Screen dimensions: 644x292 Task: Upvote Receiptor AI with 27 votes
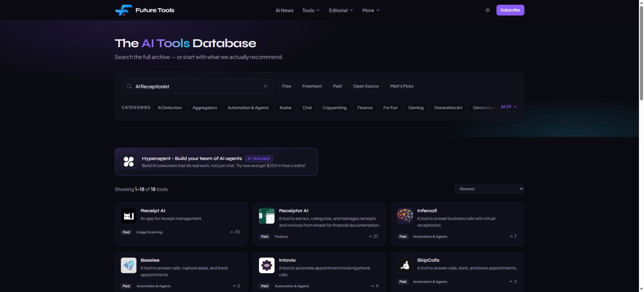coord(373,236)
